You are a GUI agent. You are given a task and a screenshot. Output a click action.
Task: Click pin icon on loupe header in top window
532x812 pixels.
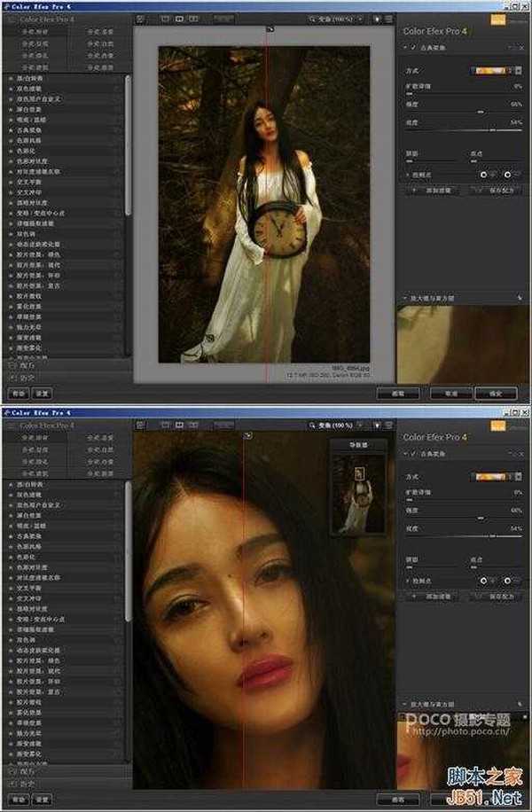click(x=520, y=298)
